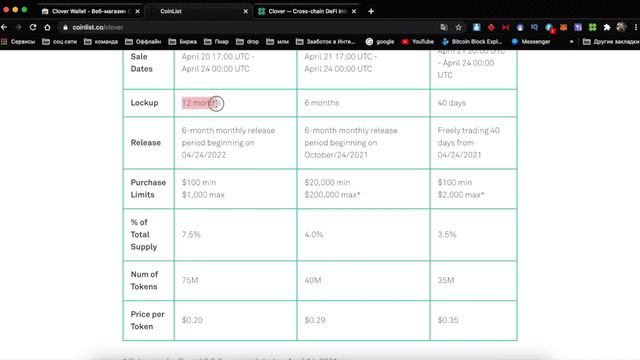Open the user profile avatar
This screenshot has height=360, width=640.
click(x=621, y=27)
